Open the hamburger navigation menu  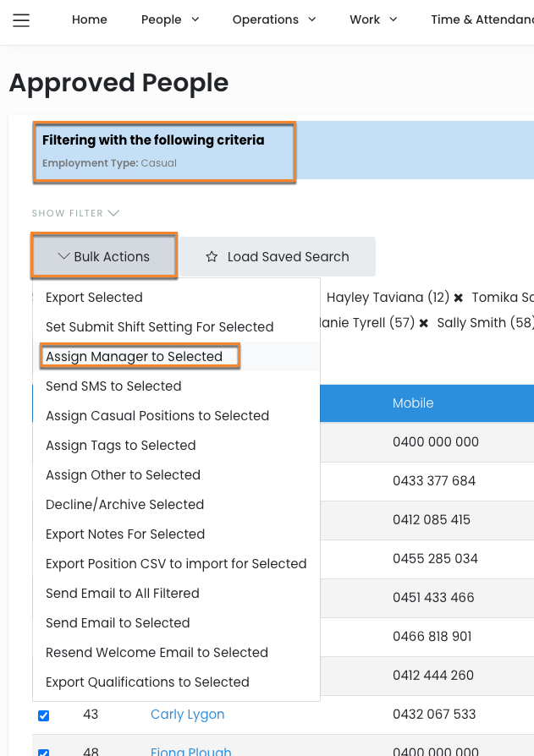pyautogui.click(x=21, y=20)
